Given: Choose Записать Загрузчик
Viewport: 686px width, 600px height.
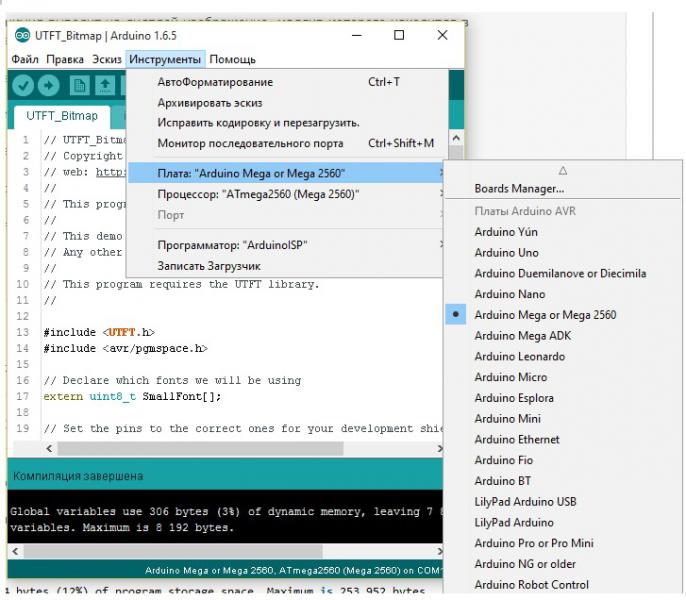Looking at the screenshot, I should [286, 266].
